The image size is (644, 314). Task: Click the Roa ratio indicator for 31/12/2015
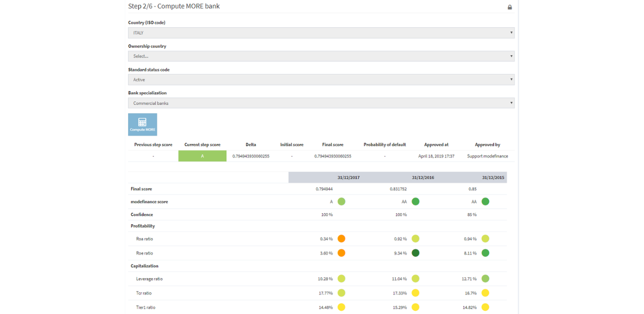(x=485, y=239)
